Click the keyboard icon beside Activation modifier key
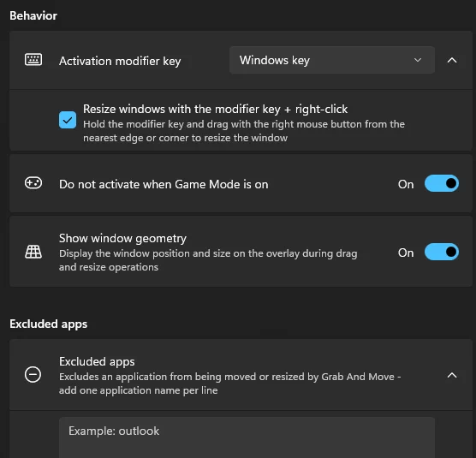 click(x=33, y=60)
